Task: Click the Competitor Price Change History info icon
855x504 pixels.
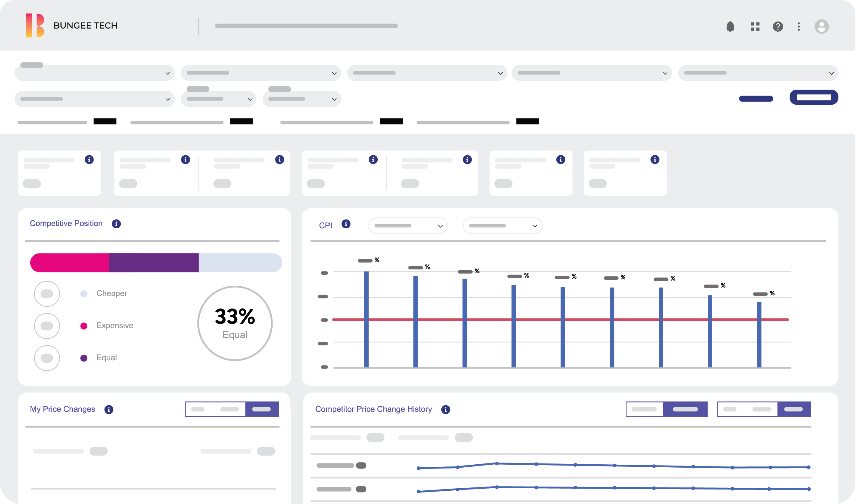Action: (445, 410)
